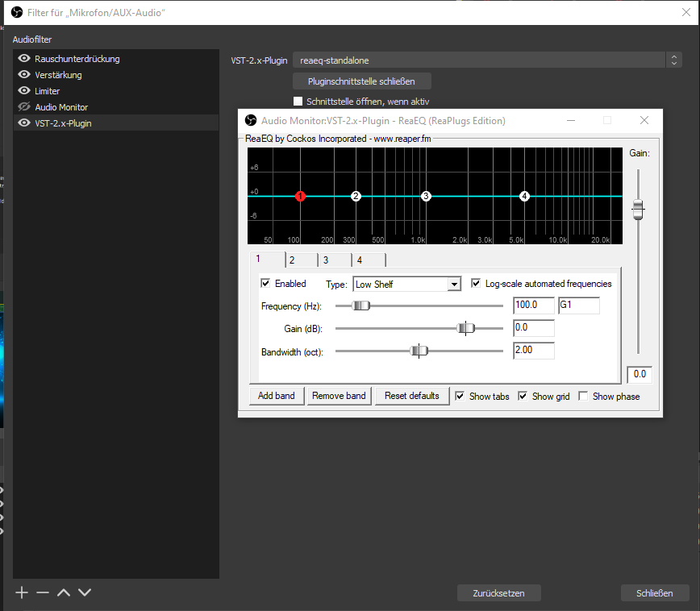Move filter down with arrow icon

pos(85,592)
